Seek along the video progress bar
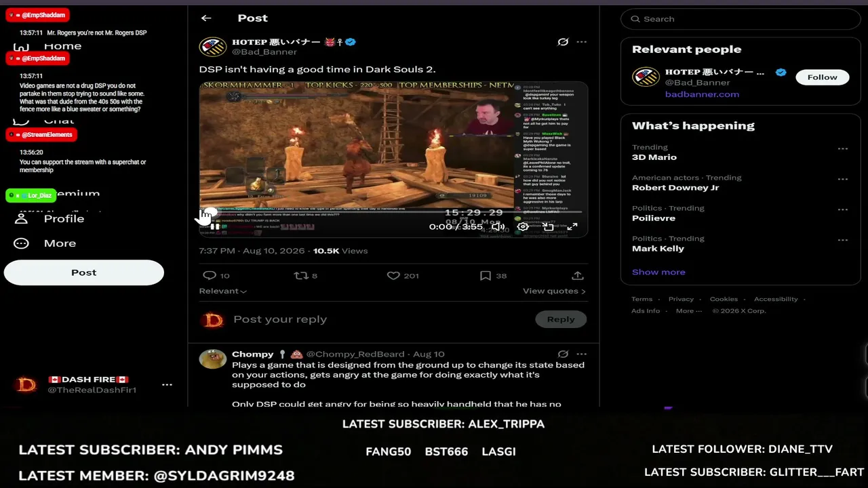The width and height of the screenshot is (868, 488). pyautogui.click(x=393, y=212)
